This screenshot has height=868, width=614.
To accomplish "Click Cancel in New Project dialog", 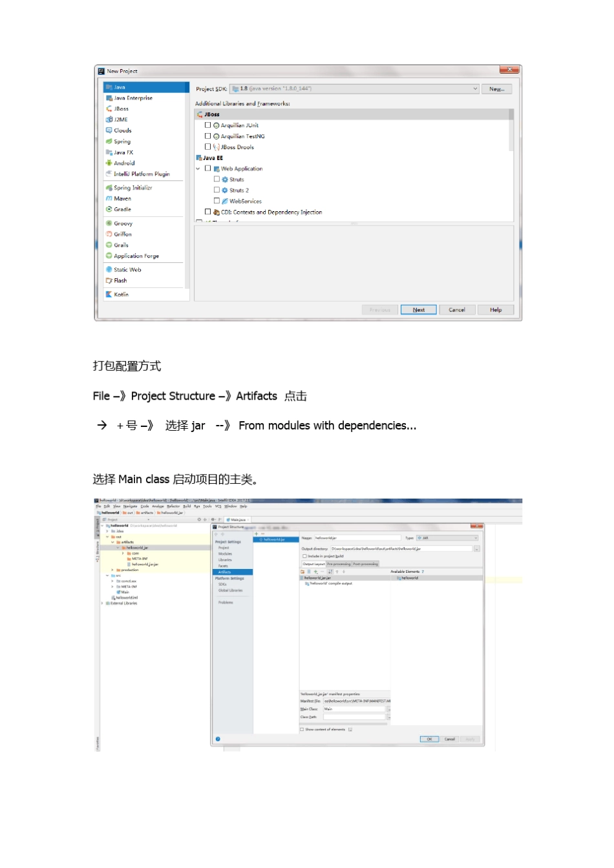I will click(457, 310).
